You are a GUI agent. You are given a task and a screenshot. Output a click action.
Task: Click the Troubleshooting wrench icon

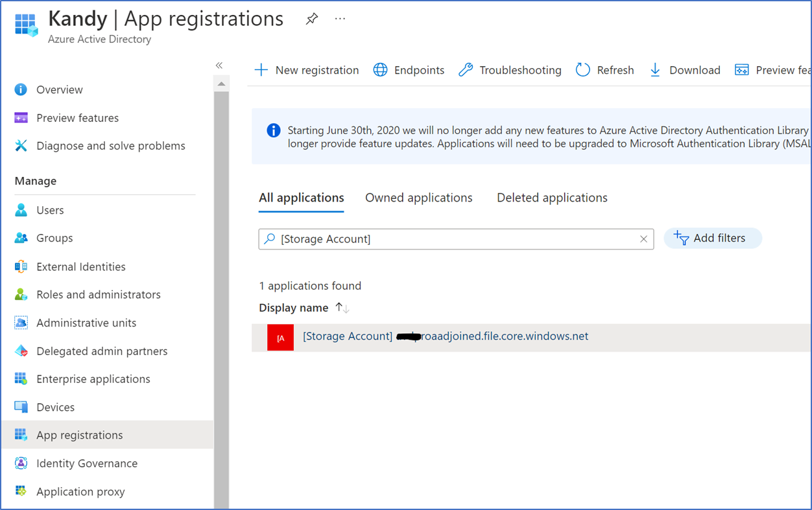pos(466,70)
